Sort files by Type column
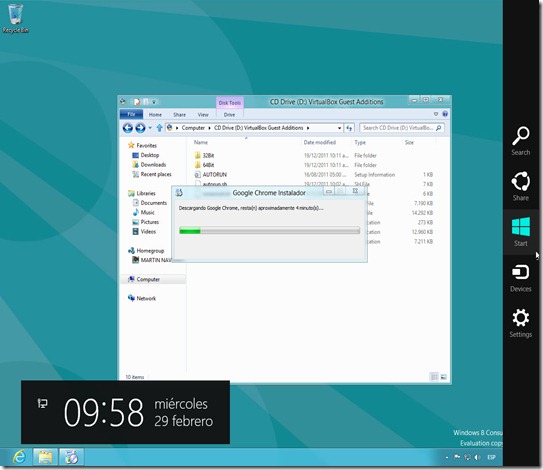The image size is (543, 470). [x=360, y=142]
